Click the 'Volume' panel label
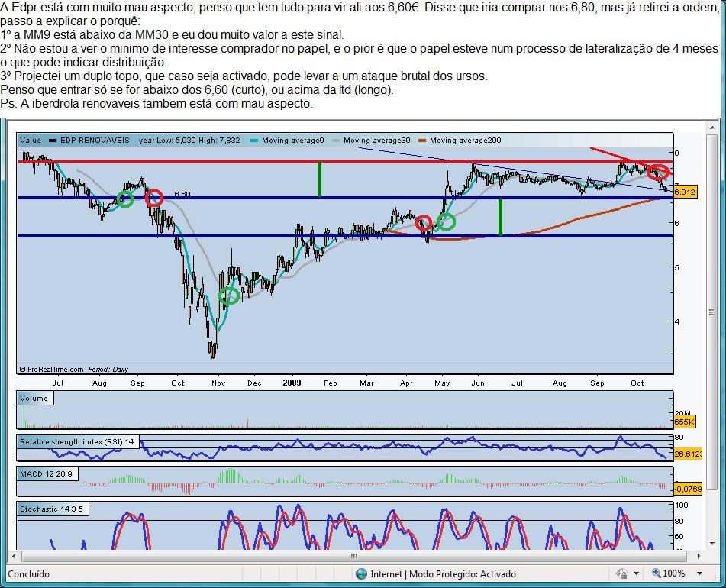This screenshot has height=588, width=726. click(x=34, y=398)
